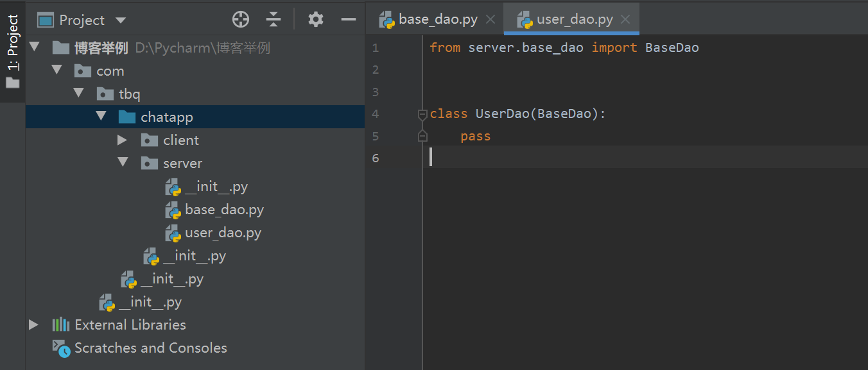868x370 pixels.
Task: Click the External Libraries icon
Action: [x=60, y=324]
